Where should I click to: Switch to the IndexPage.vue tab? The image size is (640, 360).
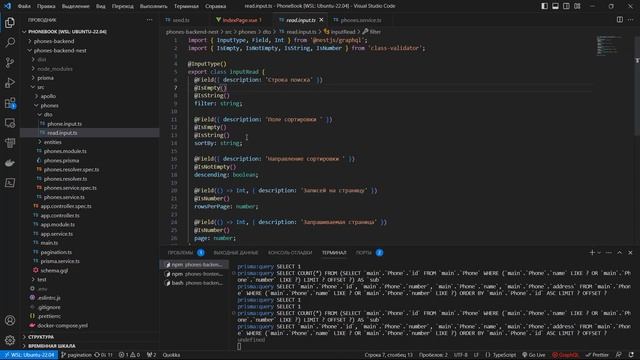pos(240,20)
